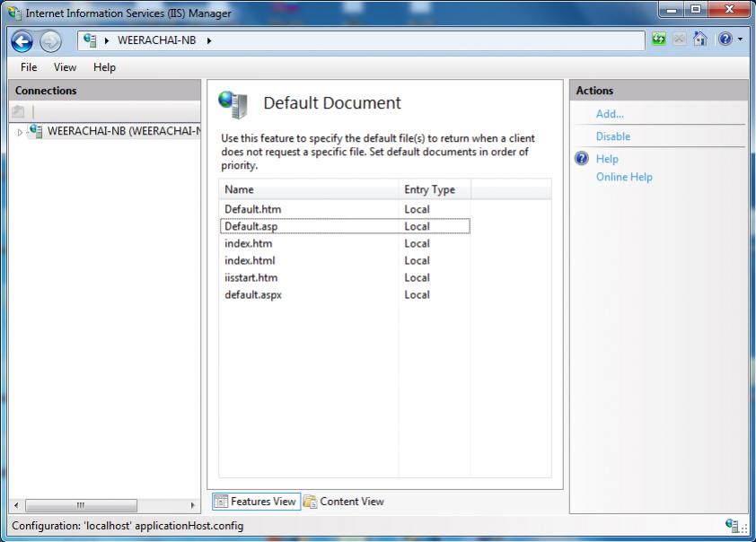The width and height of the screenshot is (756, 542).
Task: Click Local entry type for Default.htm
Action: 417,210
